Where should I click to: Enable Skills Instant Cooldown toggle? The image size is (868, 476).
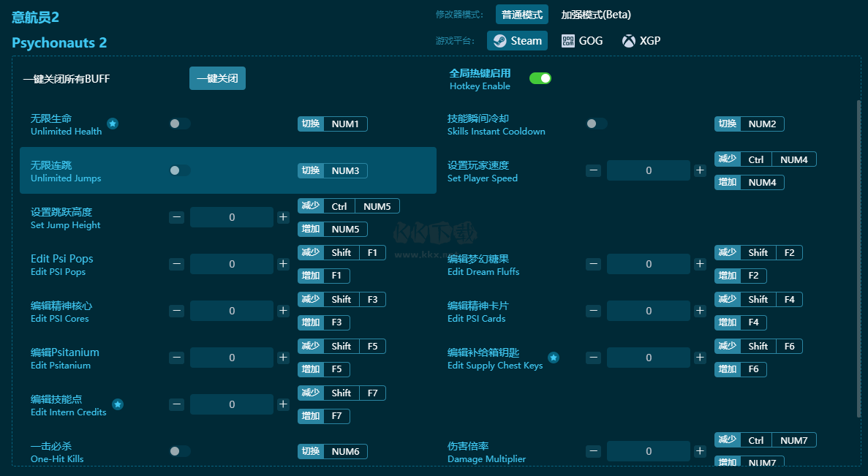(x=597, y=124)
